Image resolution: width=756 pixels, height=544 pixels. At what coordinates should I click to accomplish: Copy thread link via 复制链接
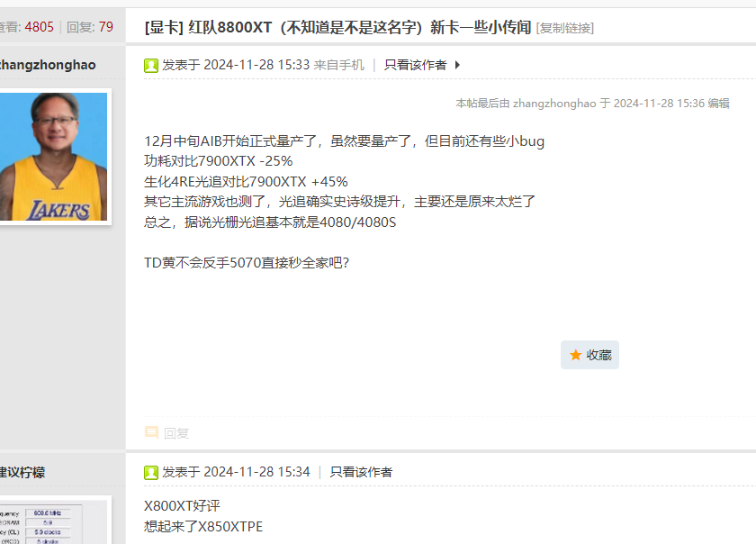(564, 28)
